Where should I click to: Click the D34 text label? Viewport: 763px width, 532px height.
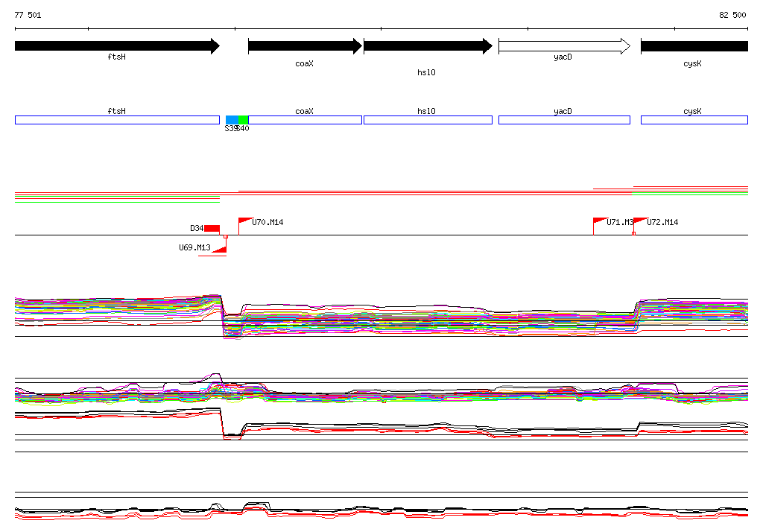pos(197,228)
